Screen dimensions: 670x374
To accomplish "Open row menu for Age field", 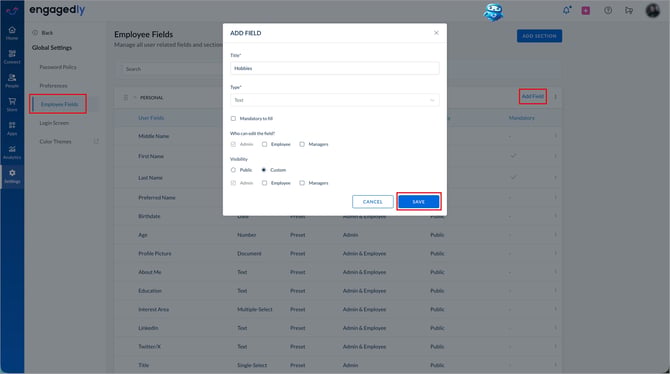I will (x=555, y=235).
